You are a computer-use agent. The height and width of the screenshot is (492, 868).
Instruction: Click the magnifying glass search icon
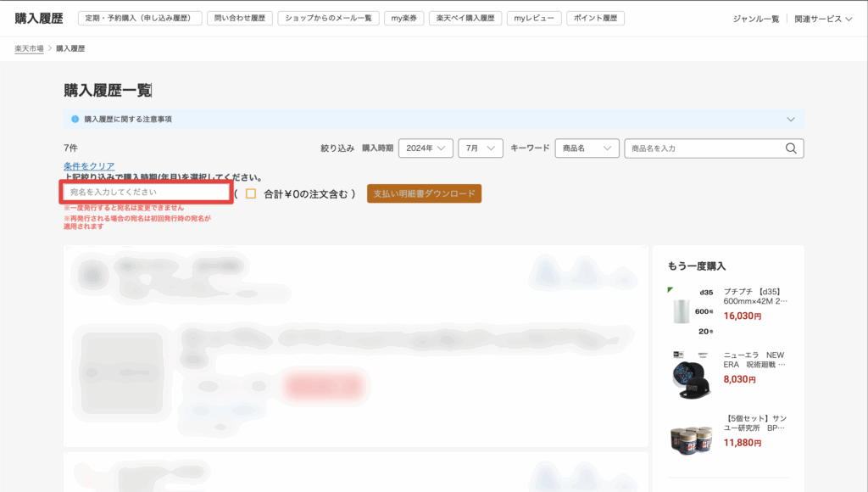(791, 148)
